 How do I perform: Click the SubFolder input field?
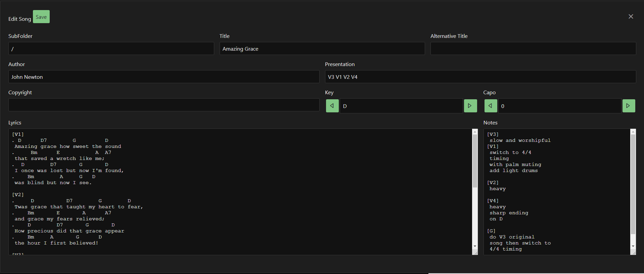click(111, 49)
